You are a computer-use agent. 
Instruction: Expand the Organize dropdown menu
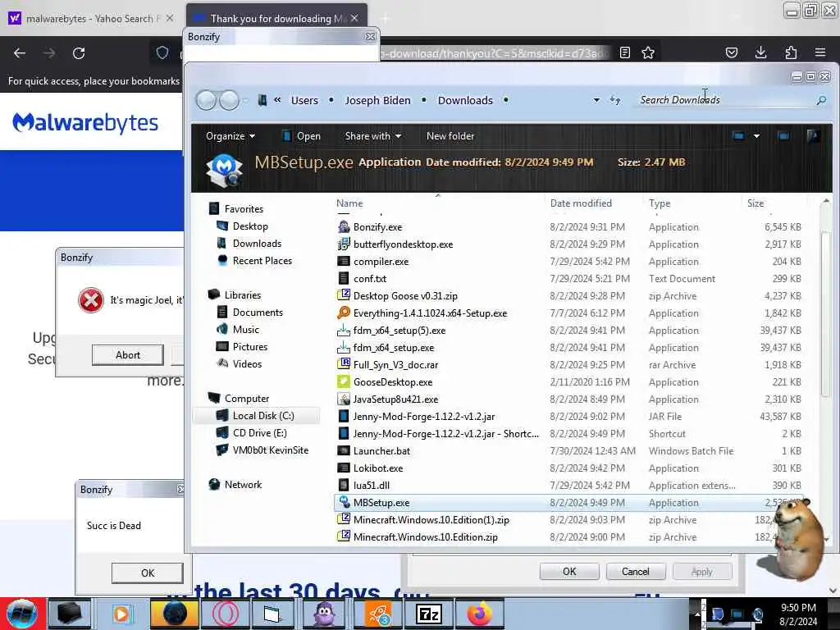click(231, 136)
